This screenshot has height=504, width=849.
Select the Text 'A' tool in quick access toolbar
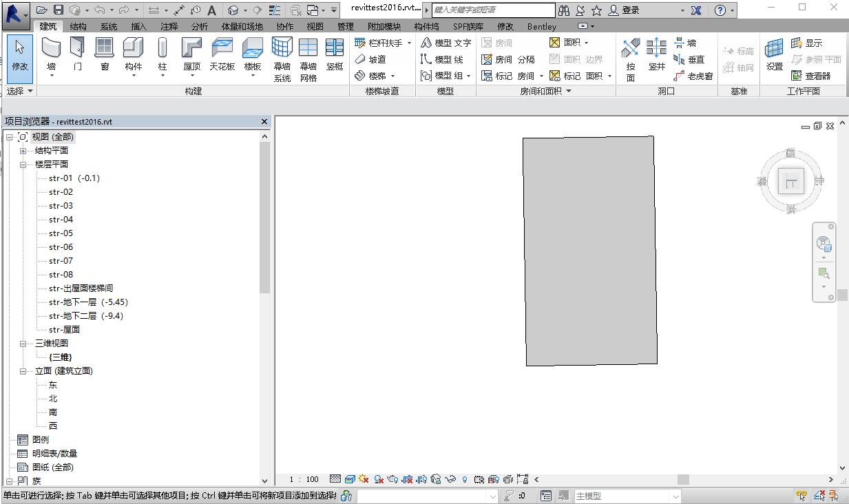click(211, 10)
